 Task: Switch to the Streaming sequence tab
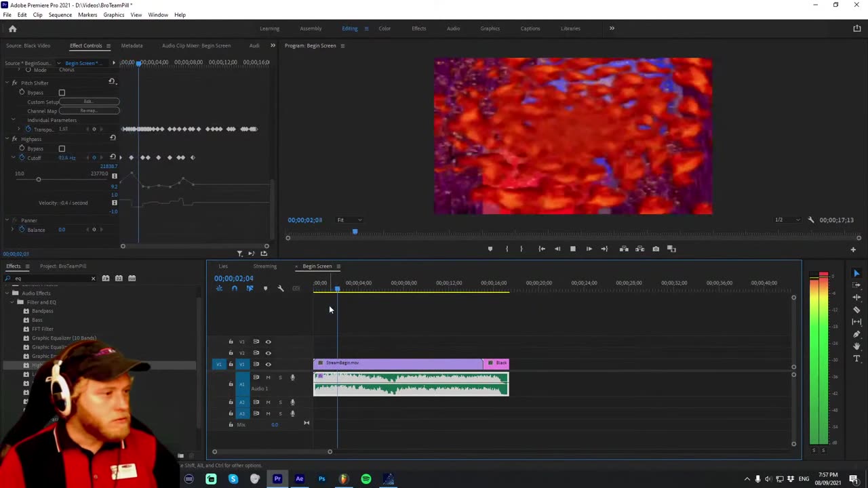265,266
